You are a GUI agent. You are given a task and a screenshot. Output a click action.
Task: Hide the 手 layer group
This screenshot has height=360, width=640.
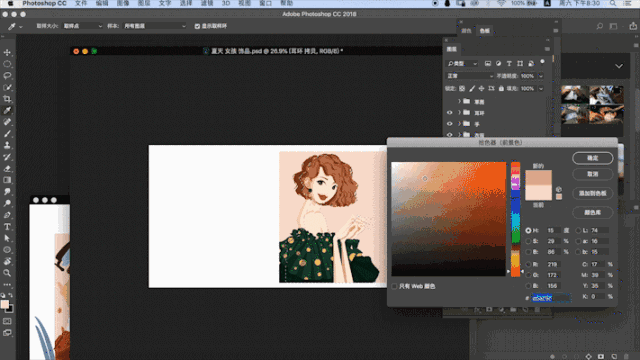click(x=449, y=124)
